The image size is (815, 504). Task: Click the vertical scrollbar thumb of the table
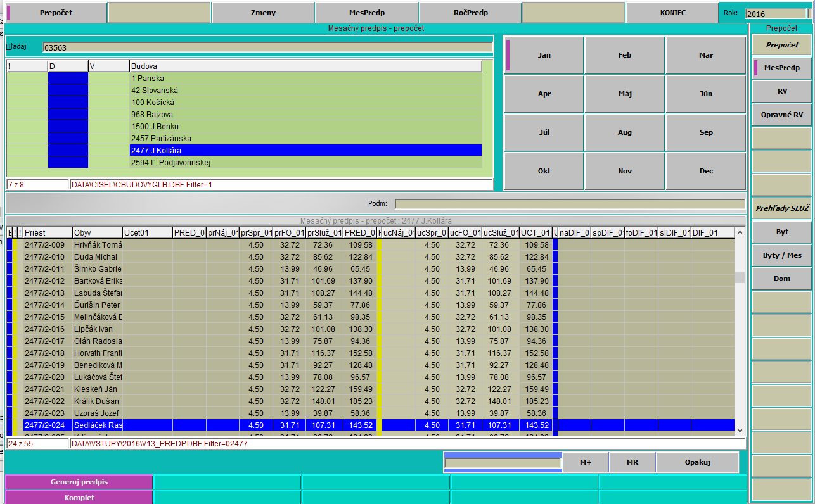[740, 277]
